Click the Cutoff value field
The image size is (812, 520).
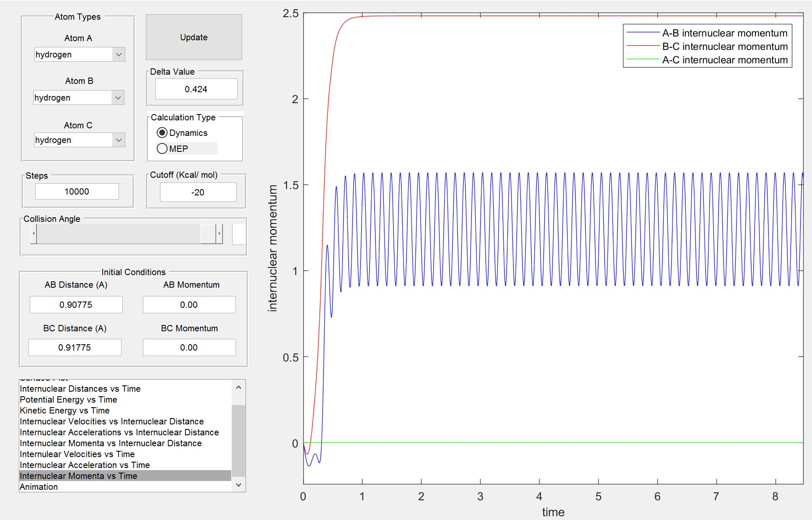coord(198,192)
